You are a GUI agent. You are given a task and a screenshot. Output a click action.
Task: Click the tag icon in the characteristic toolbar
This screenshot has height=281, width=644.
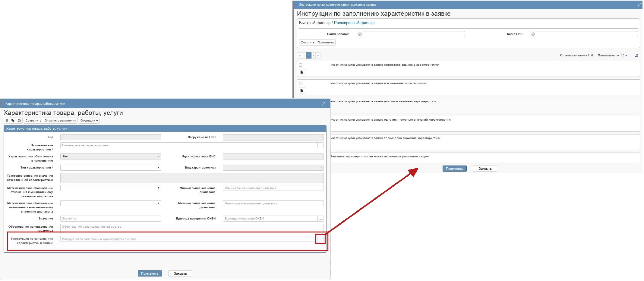pos(13,121)
